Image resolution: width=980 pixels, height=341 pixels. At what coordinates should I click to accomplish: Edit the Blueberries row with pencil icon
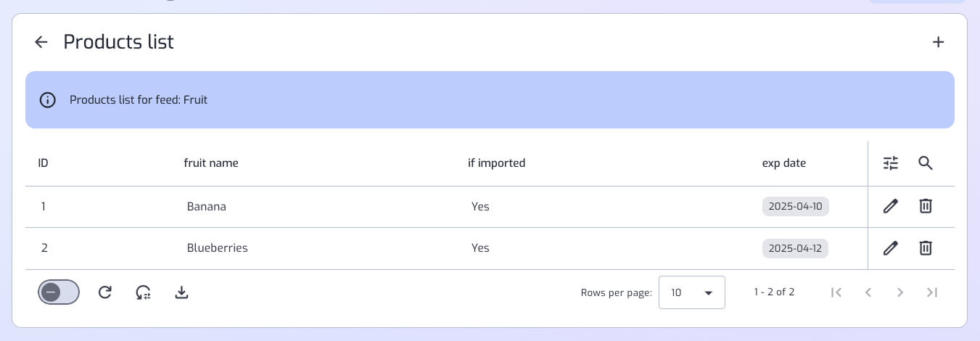coord(891,248)
